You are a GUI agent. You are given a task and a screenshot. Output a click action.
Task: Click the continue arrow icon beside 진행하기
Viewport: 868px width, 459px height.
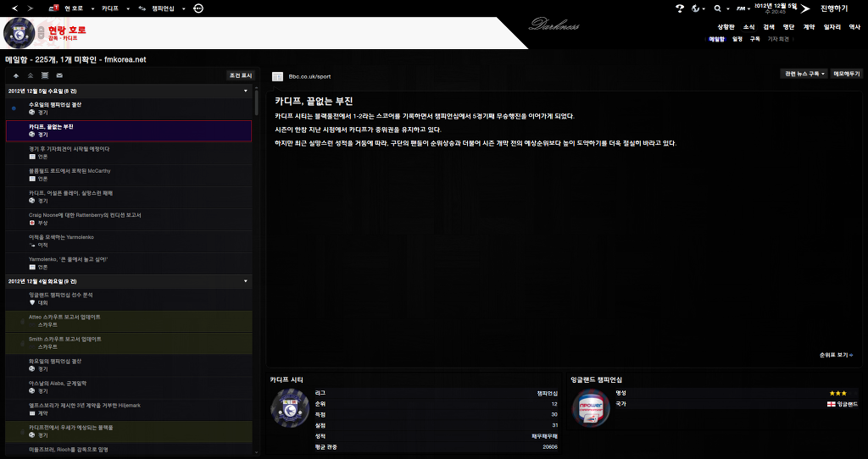click(x=805, y=8)
